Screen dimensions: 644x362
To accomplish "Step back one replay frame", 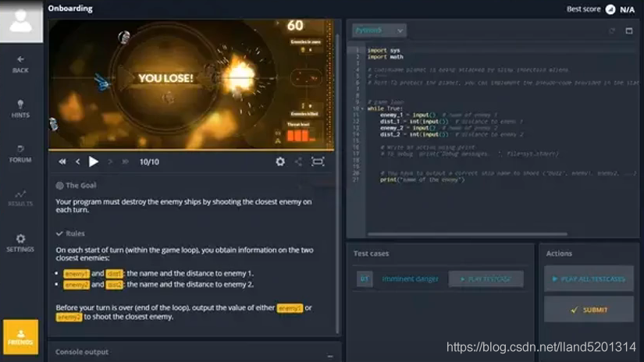I will [x=77, y=161].
